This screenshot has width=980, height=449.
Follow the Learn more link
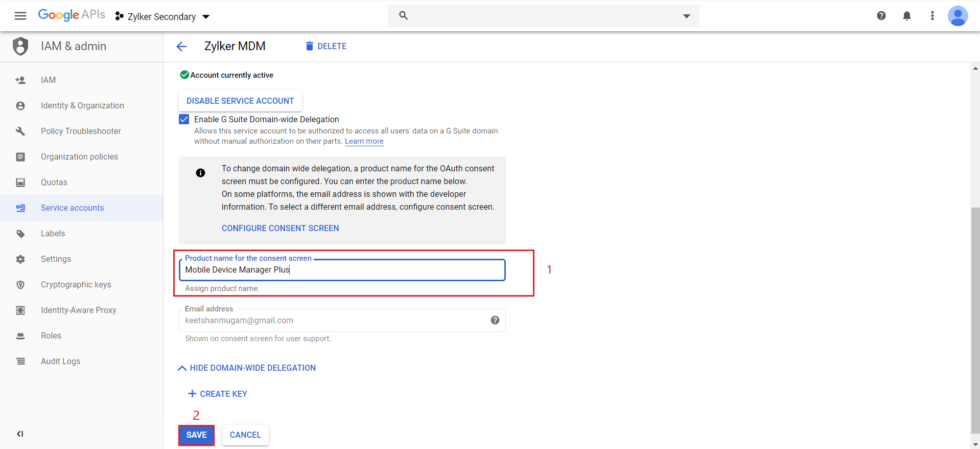(364, 141)
